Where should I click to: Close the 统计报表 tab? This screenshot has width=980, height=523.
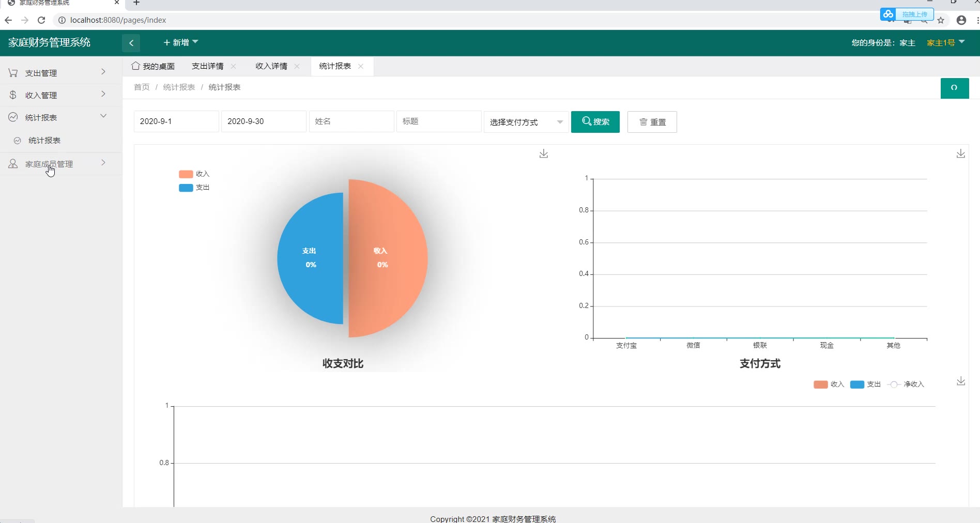click(x=361, y=66)
